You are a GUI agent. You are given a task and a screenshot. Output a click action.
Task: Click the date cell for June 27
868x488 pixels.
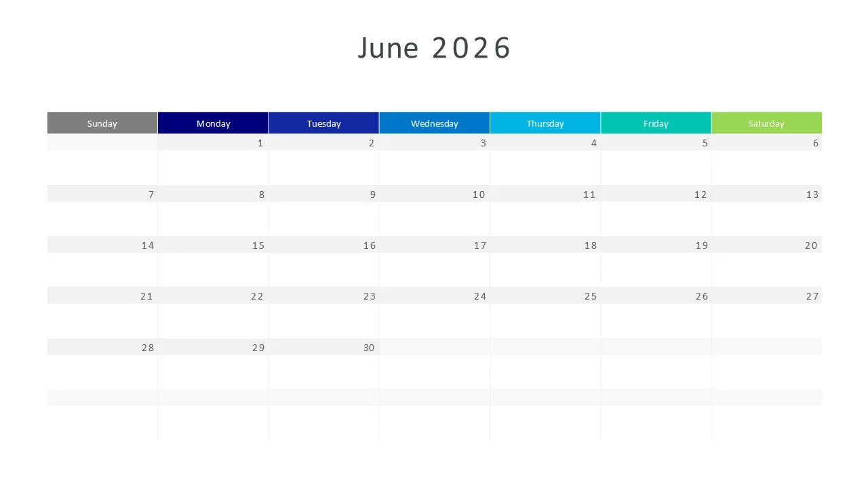point(812,296)
